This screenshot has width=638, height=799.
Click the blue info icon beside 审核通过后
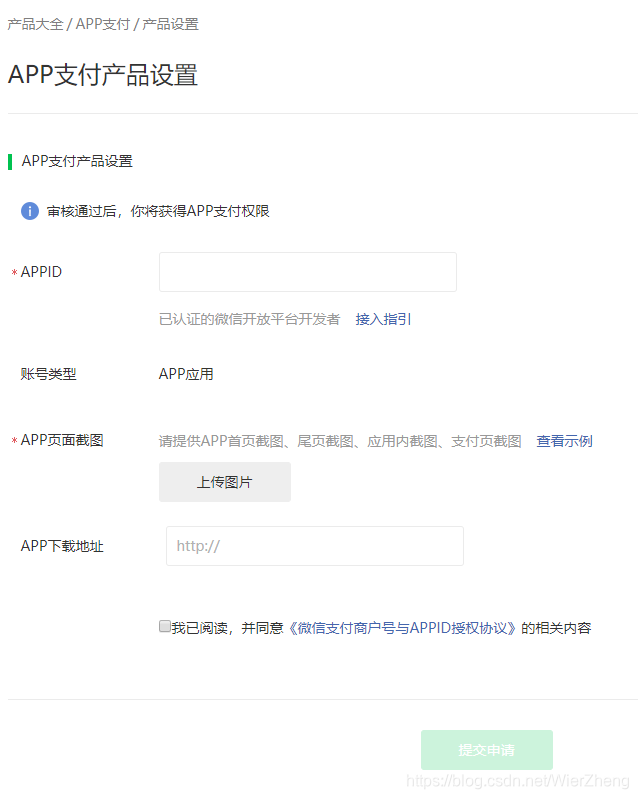point(30,210)
